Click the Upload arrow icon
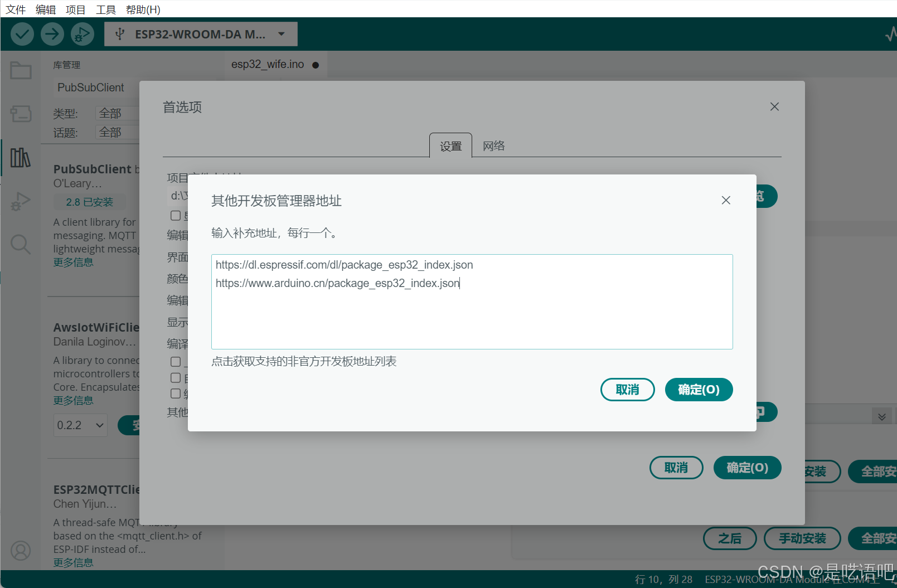 click(x=52, y=33)
